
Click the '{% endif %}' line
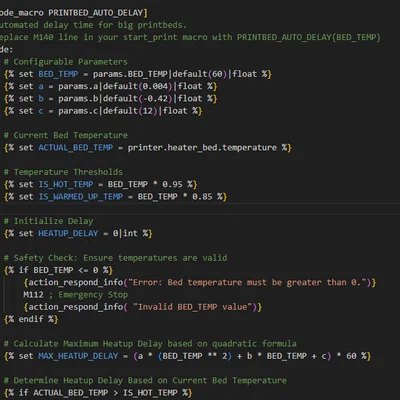coord(31,319)
